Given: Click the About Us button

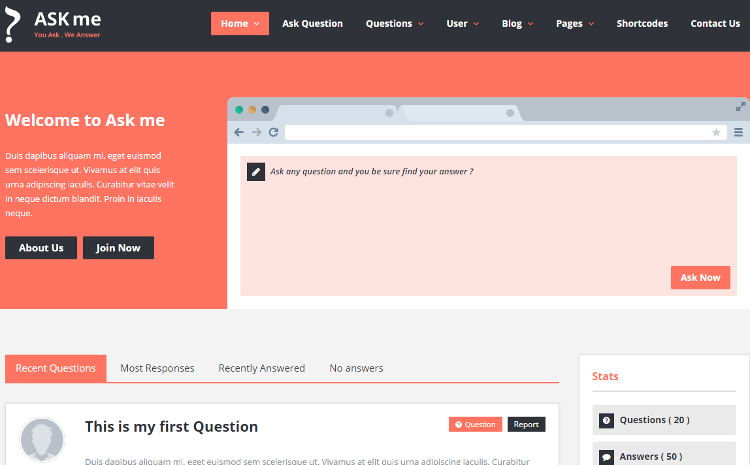Looking at the screenshot, I should click(41, 248).
